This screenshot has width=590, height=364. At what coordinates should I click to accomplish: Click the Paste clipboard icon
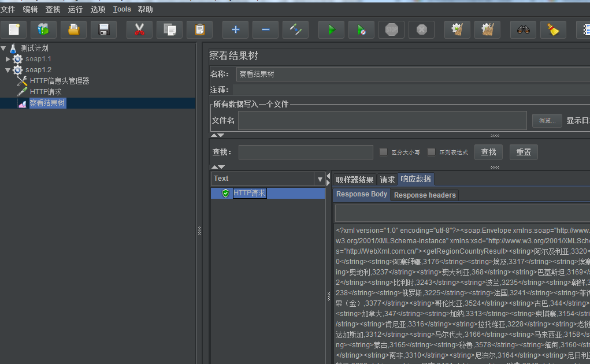[x=199, y=29]
